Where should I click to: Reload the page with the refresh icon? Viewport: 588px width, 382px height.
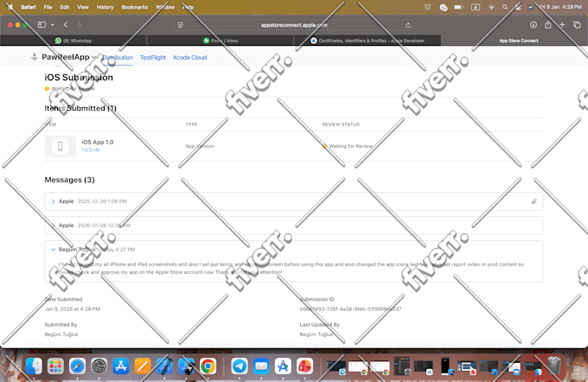pos(408,25)
